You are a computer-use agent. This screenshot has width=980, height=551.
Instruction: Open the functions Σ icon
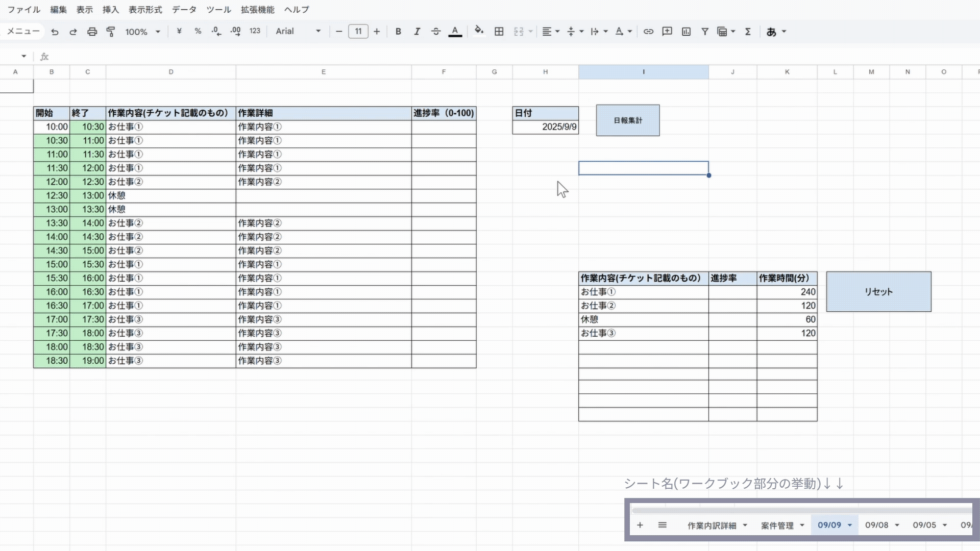[x=747, y=31]
